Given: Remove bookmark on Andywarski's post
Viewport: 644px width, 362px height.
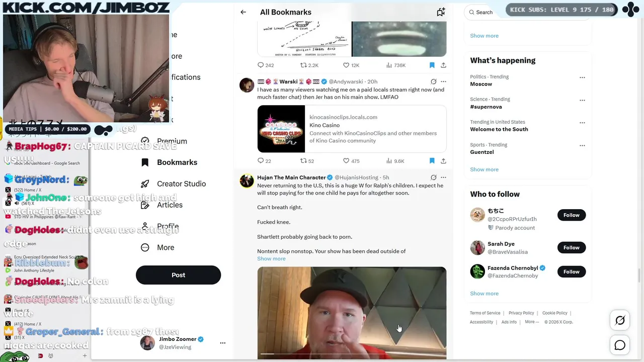Looking at the screenshot, I should click(x=432, y=161).
